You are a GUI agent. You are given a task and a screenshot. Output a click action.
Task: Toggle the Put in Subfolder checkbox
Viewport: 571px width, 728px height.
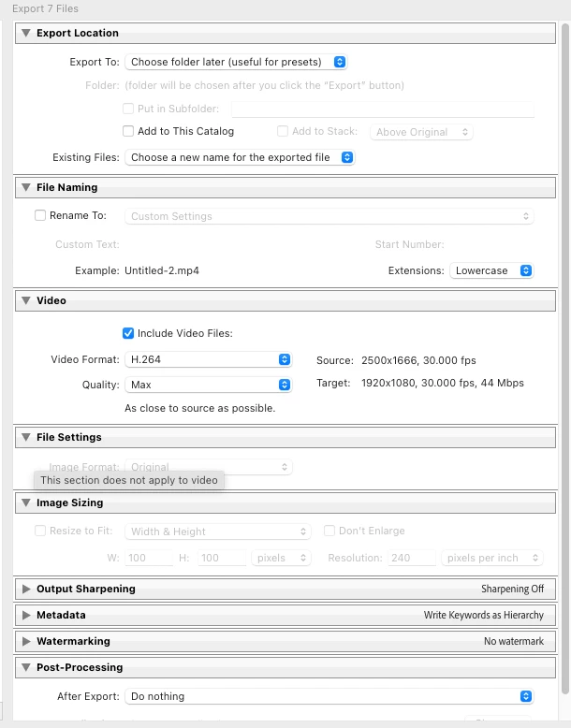click(128, 109)
